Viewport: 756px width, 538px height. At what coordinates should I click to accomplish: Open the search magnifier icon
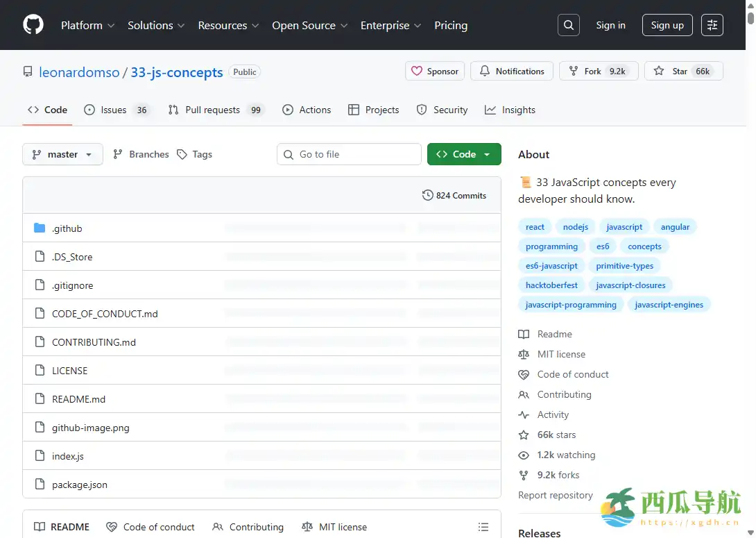point(569,25)
